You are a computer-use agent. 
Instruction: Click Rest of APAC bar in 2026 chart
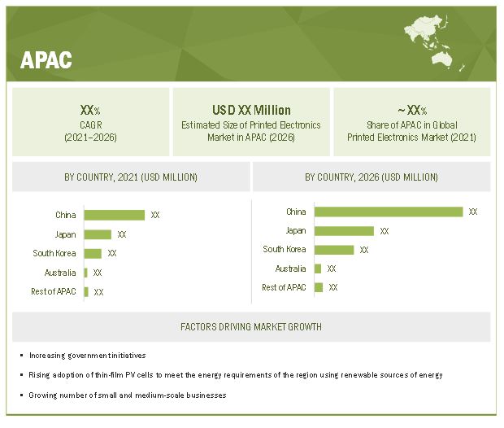tap(319, 287)
